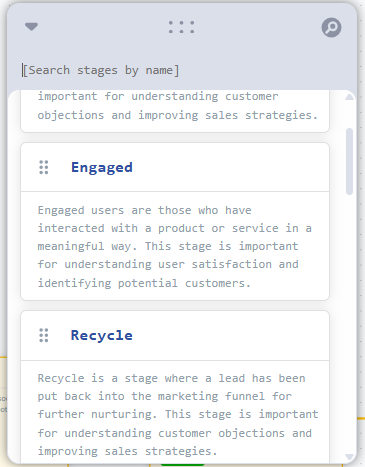The image size is (365, 467).
Task: Click the scrollbar down arrow
Action: (x=349, y=457)
